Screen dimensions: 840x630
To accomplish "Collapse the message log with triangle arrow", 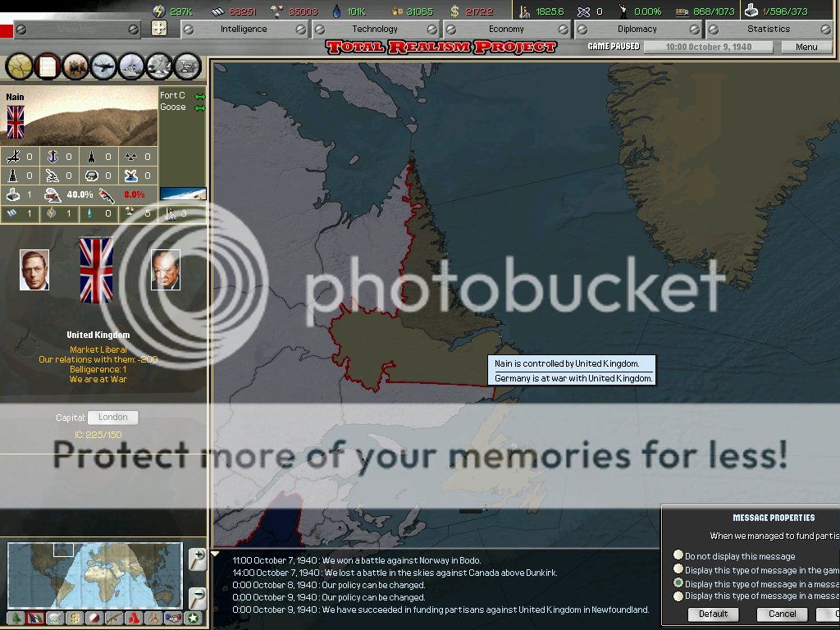I will click(216, 554).
